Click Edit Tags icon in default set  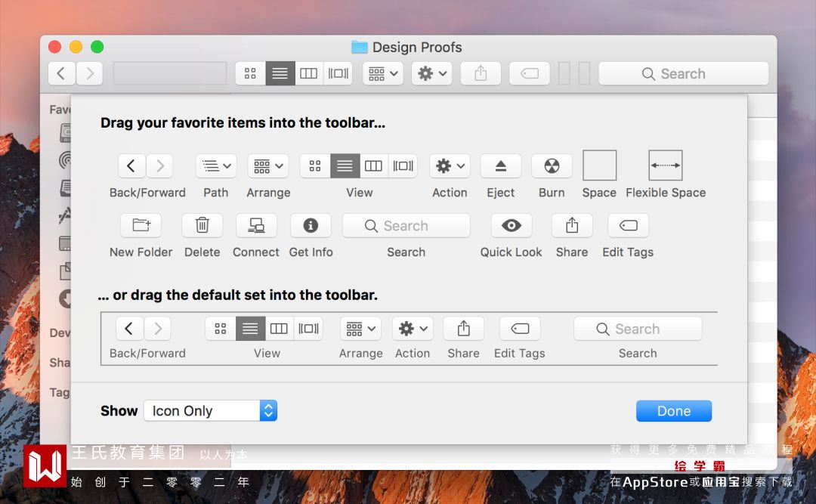coord(520,329)
